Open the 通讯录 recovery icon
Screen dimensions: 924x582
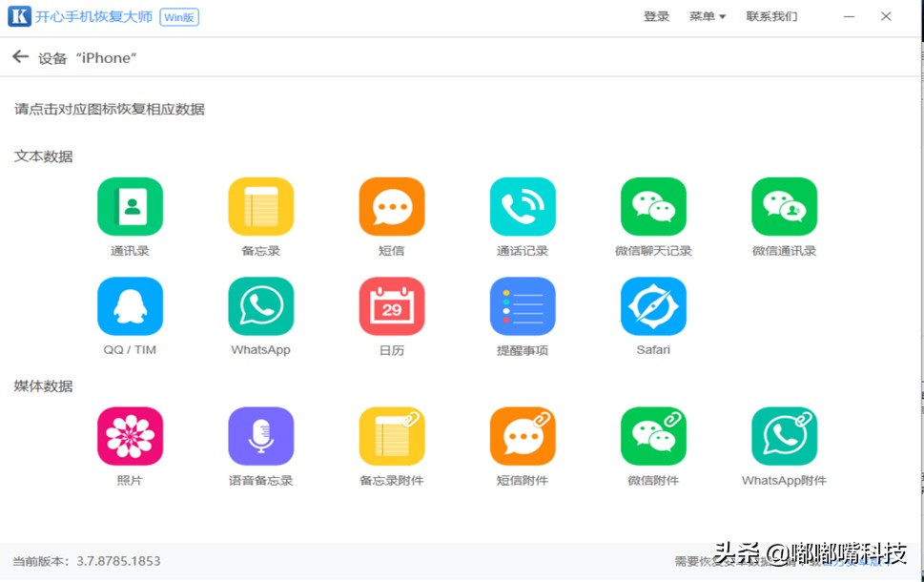[130, 206]
